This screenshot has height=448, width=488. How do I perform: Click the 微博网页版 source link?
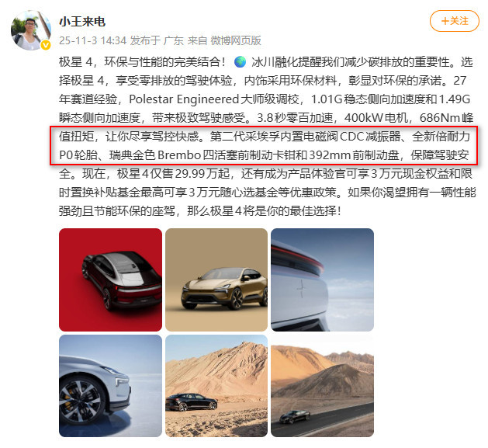(236, 40)
